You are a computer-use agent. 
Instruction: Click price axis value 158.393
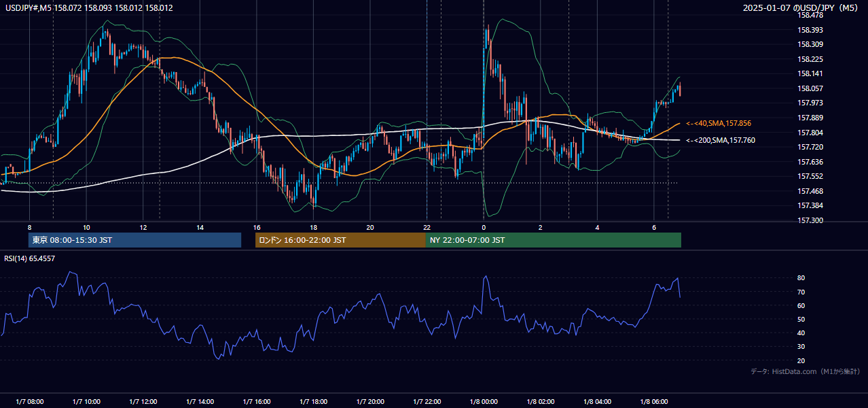coord(810,30)
